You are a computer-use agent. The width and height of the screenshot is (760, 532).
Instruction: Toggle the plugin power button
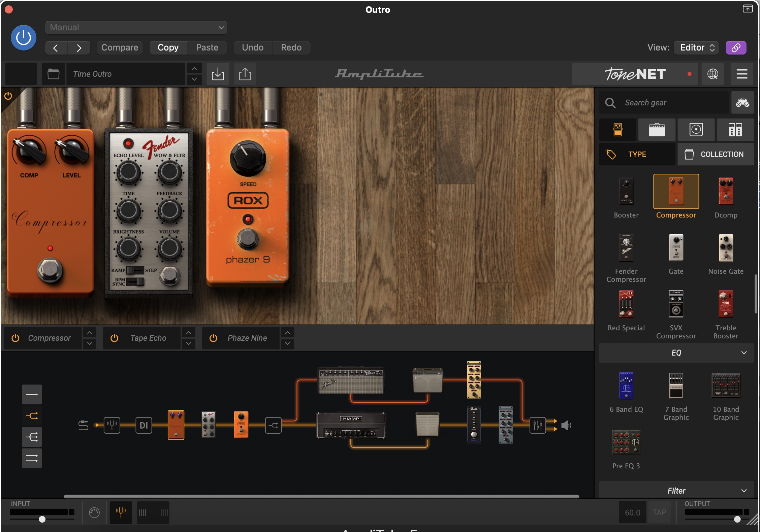click(x=24, y=38)
